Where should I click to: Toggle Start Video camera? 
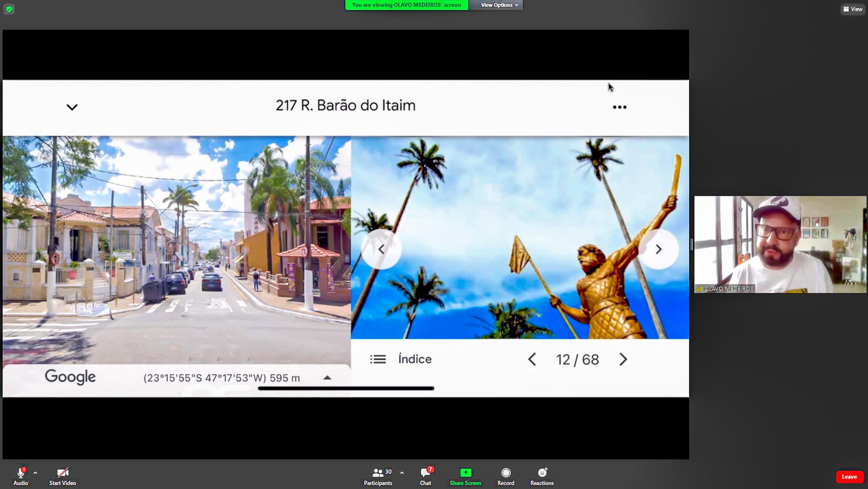click(63, 473)
